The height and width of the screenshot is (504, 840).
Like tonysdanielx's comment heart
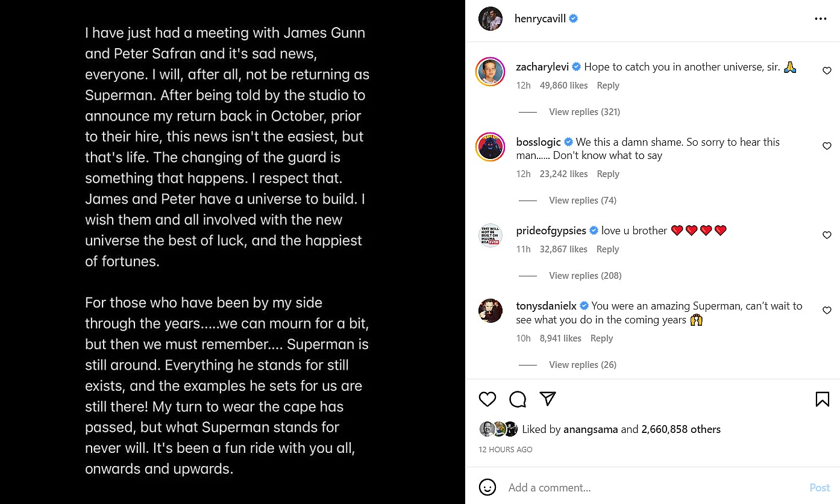(827, 311)
